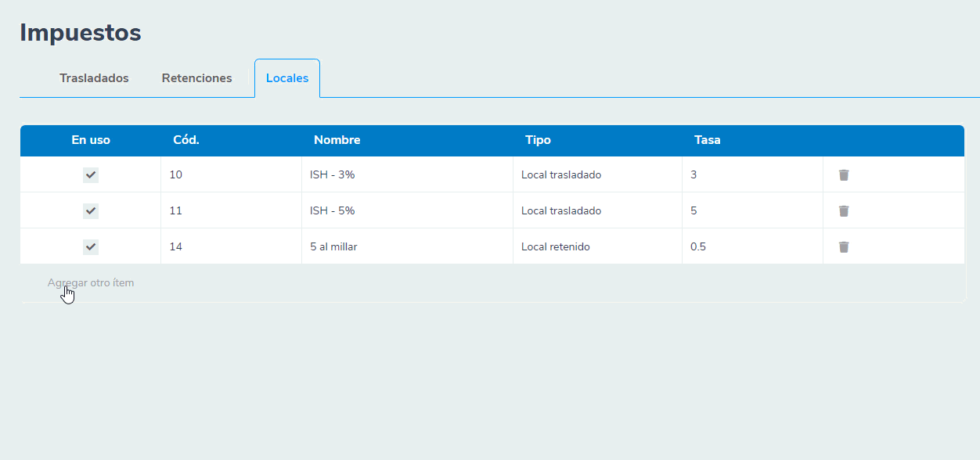
Task: Select the Locales tab
Action: tap(287, 78)
